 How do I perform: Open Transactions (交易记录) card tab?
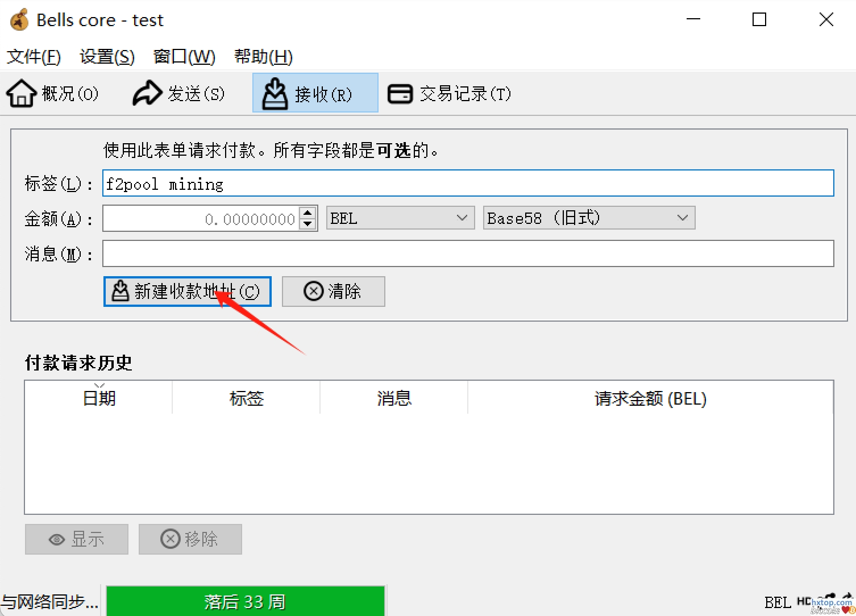pos(449,93)
